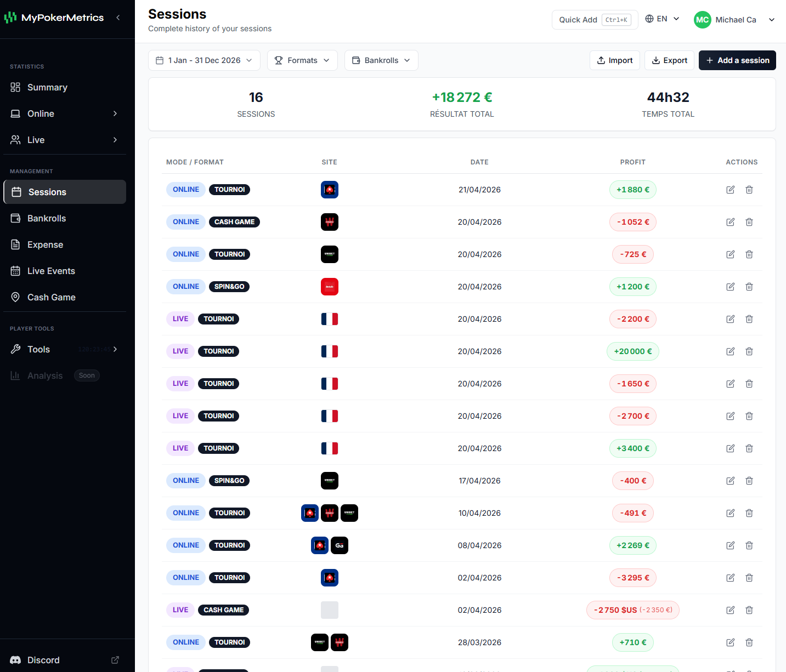Image resolution: width=786 pixels, height=672 pixels.
Task: Collapse the left sidebar
Action: click(118, 17)
